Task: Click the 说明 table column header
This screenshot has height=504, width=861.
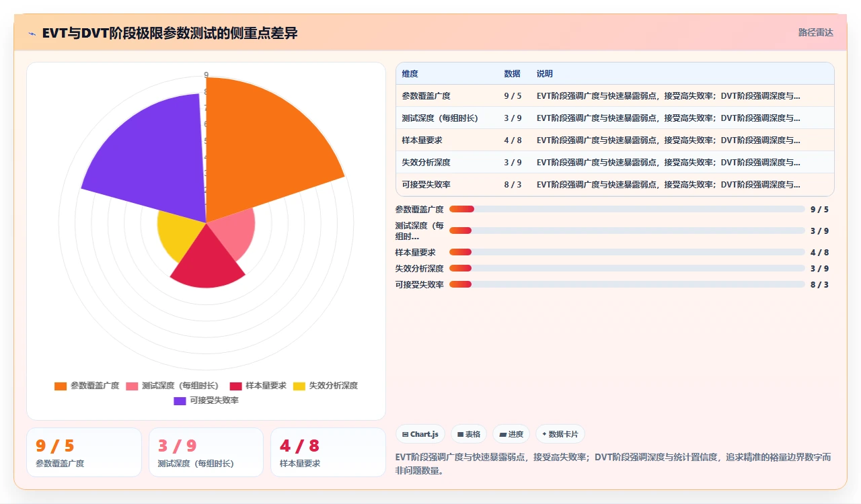Action: click(x=544, y=74)
